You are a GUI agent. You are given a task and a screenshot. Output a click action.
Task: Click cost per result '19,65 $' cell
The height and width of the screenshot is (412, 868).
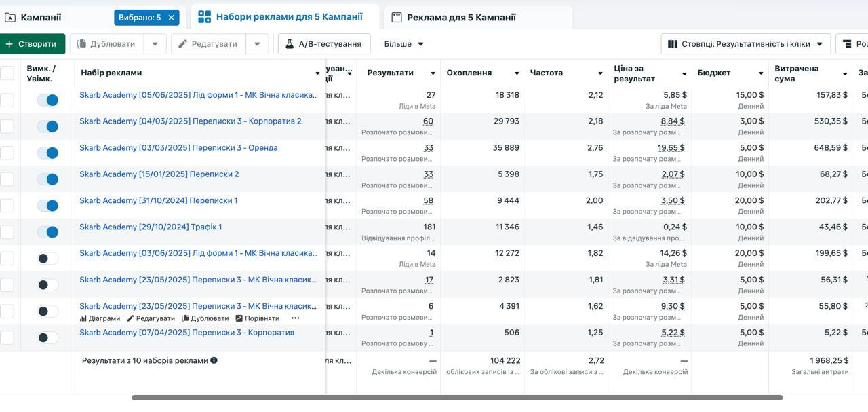pos(671,148)
